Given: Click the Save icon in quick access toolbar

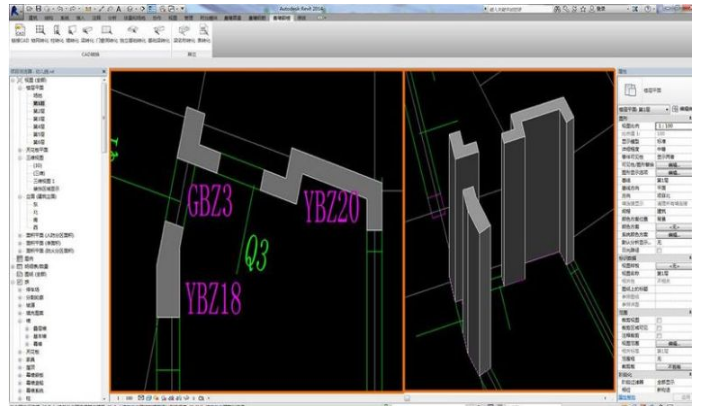Looking at the screenshot, I should [x=39, y=9].
